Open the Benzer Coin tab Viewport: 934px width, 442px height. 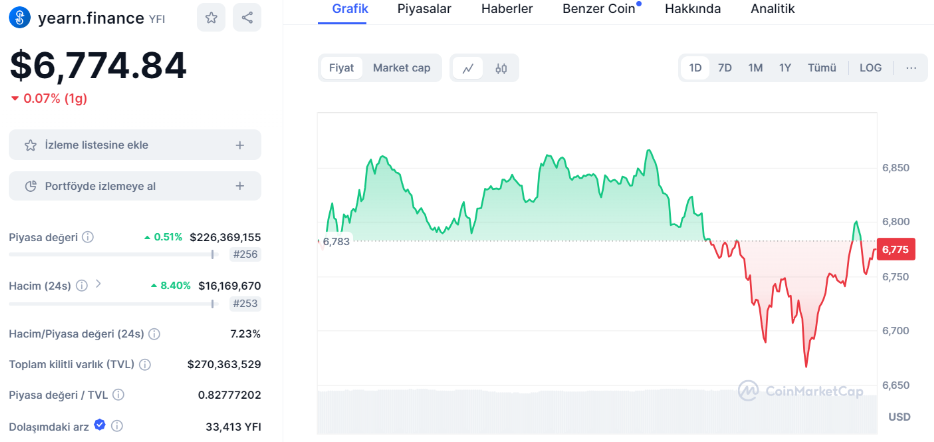pyautogui.click(x=599, y=9)
